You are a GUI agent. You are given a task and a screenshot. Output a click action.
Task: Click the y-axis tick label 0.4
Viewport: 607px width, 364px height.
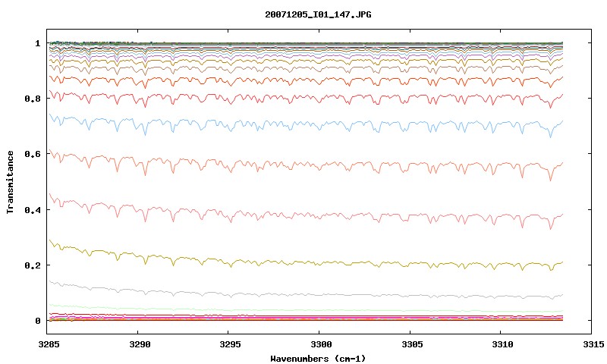click(x=33, y=209)
